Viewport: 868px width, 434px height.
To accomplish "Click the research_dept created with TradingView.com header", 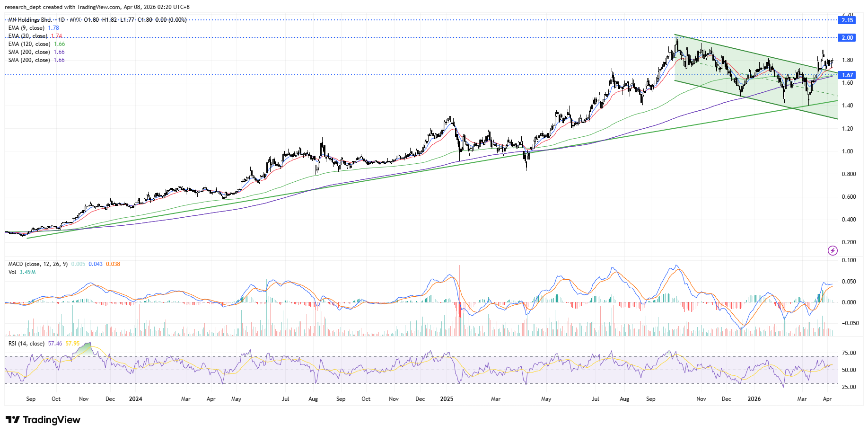I will (x=97, y=7).
